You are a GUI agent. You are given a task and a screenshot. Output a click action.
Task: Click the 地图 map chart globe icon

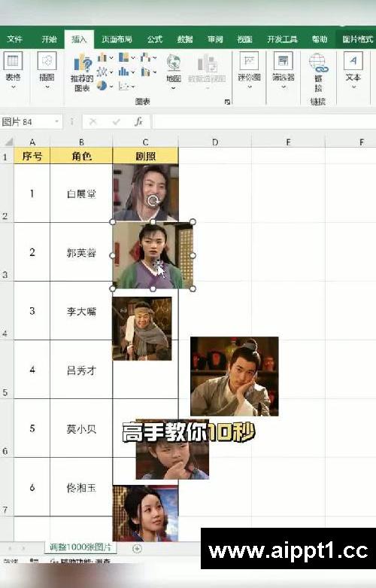point(174,62)
